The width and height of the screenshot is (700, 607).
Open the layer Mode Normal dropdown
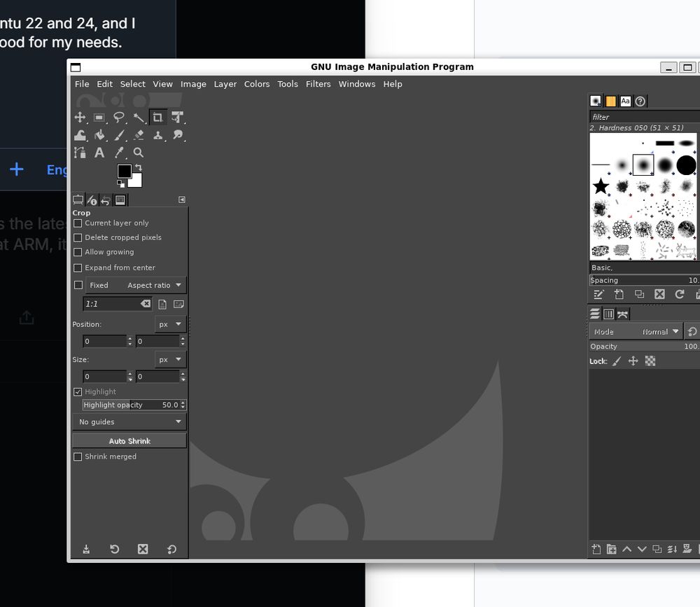(x=636, y=331)
